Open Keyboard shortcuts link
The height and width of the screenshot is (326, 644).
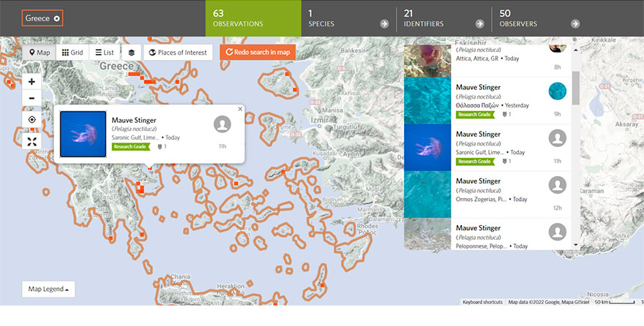(483, 302)
